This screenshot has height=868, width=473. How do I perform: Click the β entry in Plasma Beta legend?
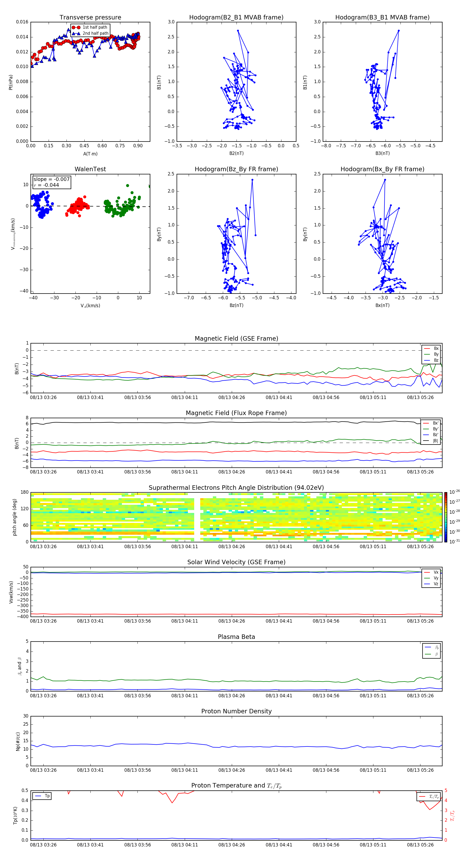431,654
